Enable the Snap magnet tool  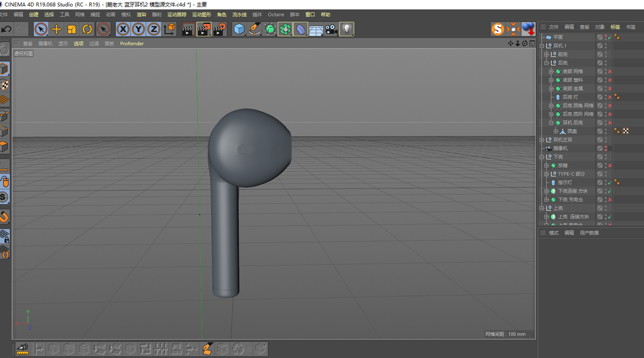click(4, 217)
